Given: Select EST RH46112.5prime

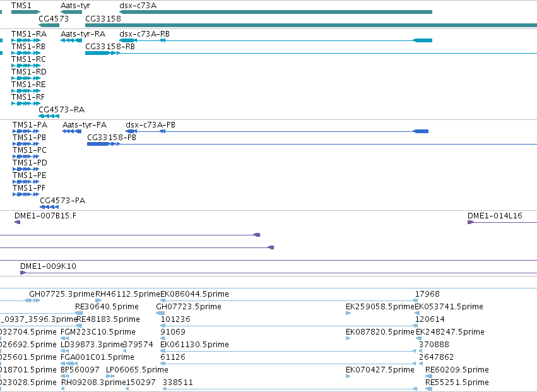Looking at the screenshot, I should [127, 294].
